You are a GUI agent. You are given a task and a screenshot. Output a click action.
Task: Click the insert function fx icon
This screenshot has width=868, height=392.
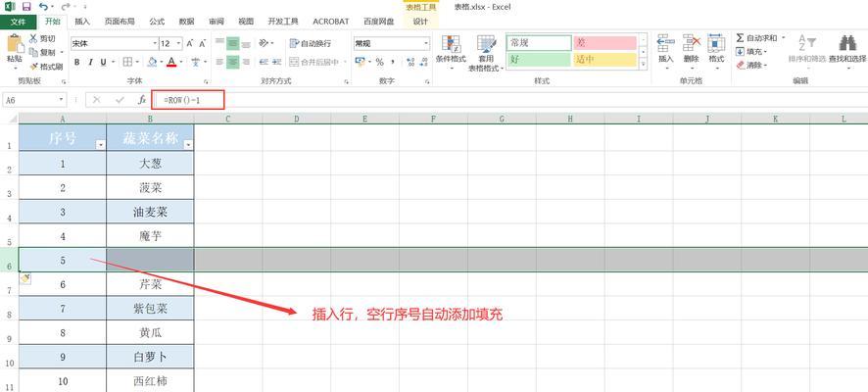(x=142, y=100)
